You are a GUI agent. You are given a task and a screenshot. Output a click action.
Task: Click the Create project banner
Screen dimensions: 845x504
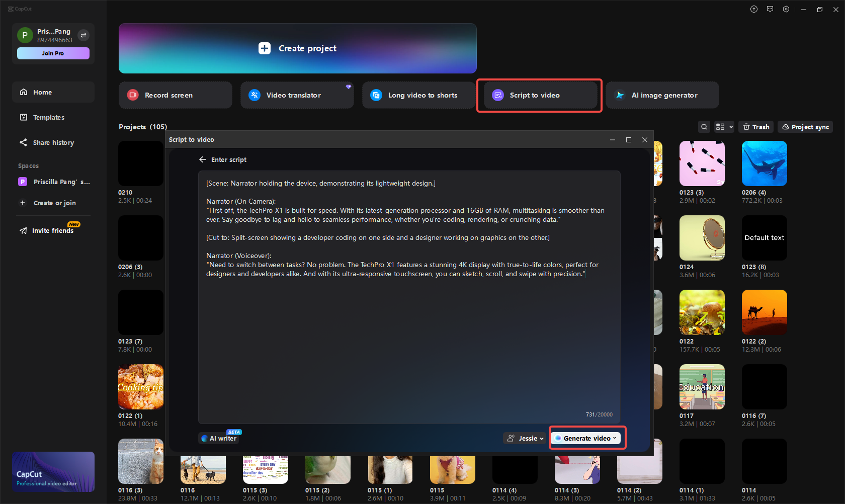(x=298, y=48)
